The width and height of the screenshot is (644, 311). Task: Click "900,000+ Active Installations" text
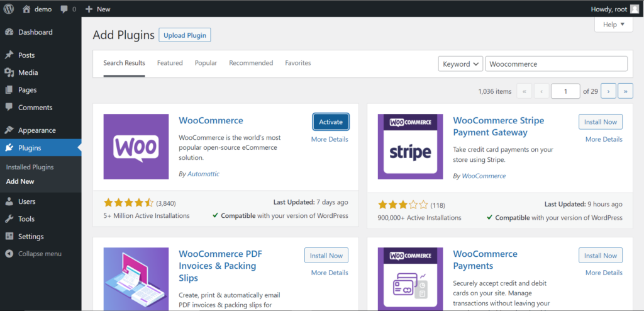click(x=419, y=218)
